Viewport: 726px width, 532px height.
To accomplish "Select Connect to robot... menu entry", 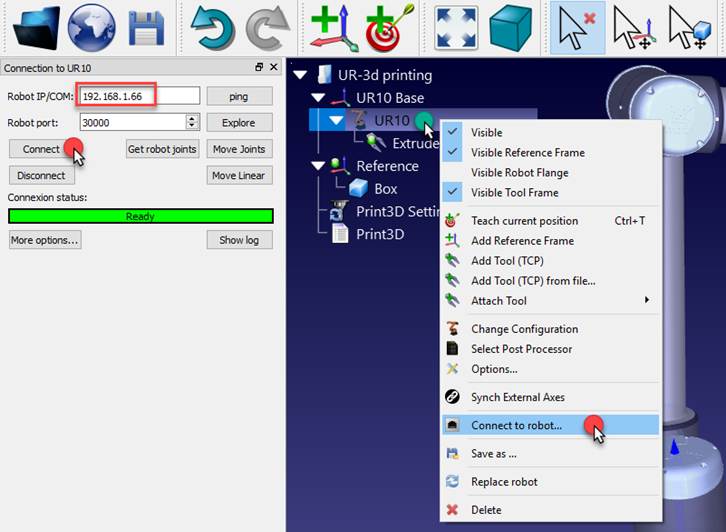I will click(516, 425).
